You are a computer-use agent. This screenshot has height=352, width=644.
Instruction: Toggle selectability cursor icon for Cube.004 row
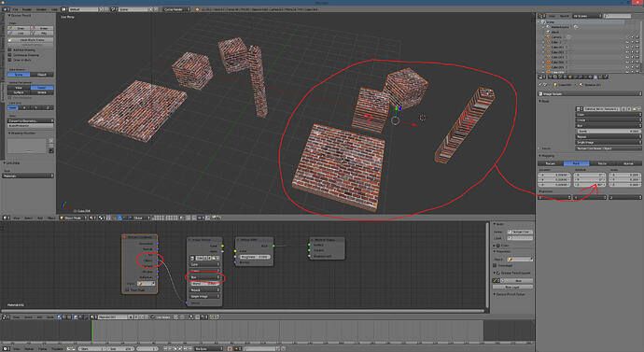pos(633,62)
